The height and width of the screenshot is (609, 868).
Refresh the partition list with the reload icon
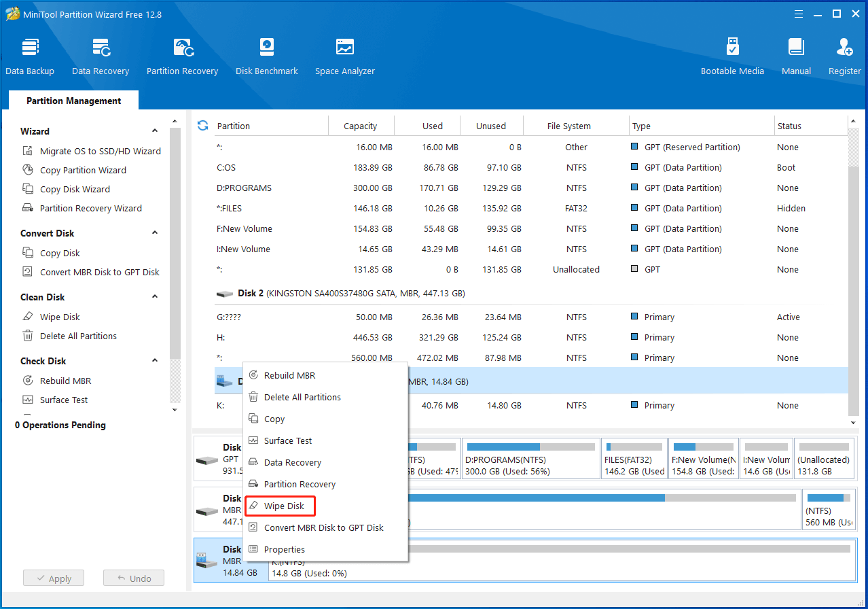202,125
